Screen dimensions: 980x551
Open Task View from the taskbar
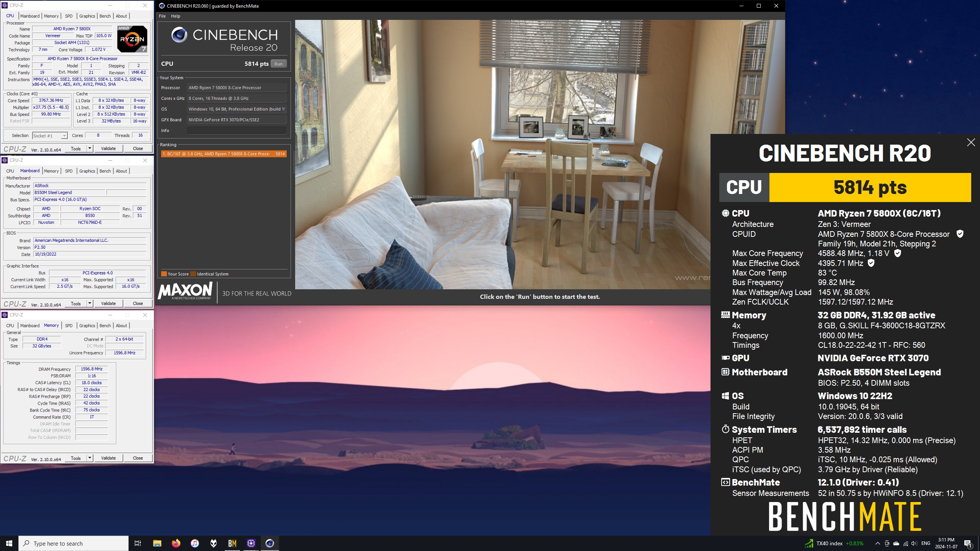[138, 543]
